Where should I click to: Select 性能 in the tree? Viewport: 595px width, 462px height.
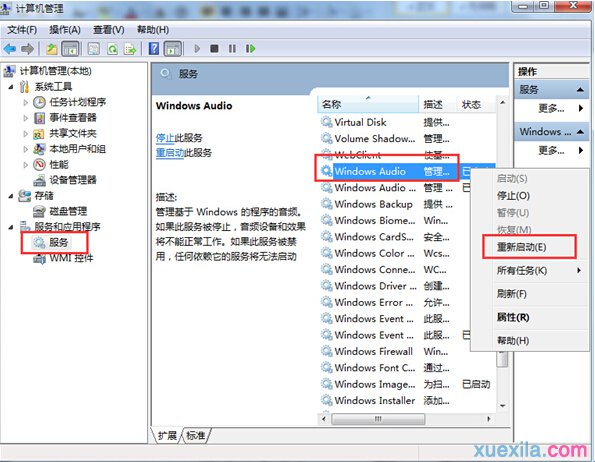coord(59,164)
